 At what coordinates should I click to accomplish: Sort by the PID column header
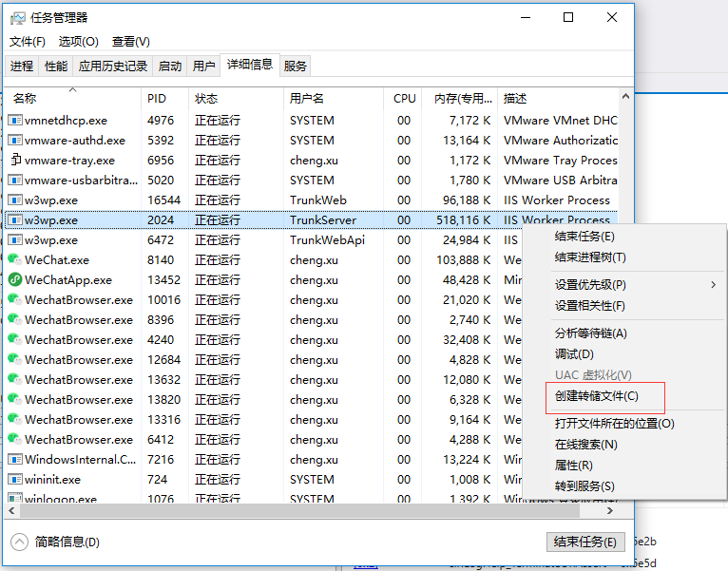tap(164, 99)
